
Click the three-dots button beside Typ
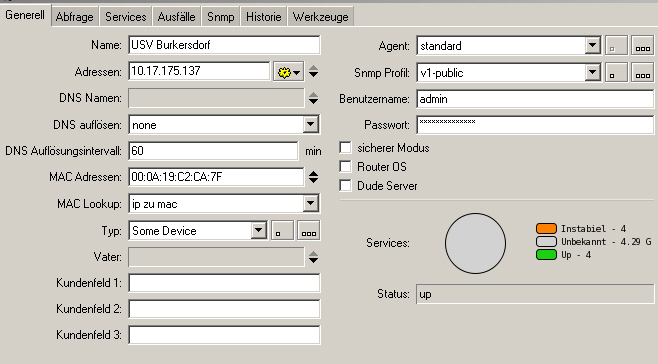pyautogui.click(x=308, y=230)
